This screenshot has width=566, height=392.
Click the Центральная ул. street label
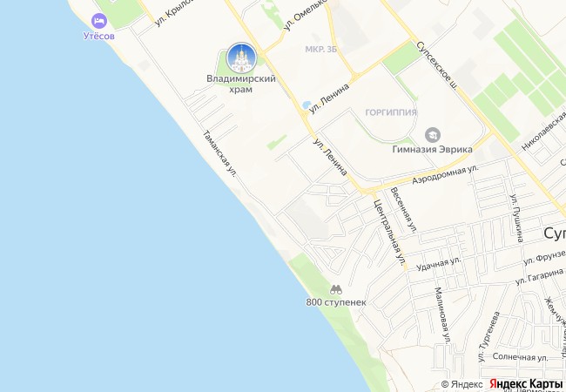tap(389, 233)
